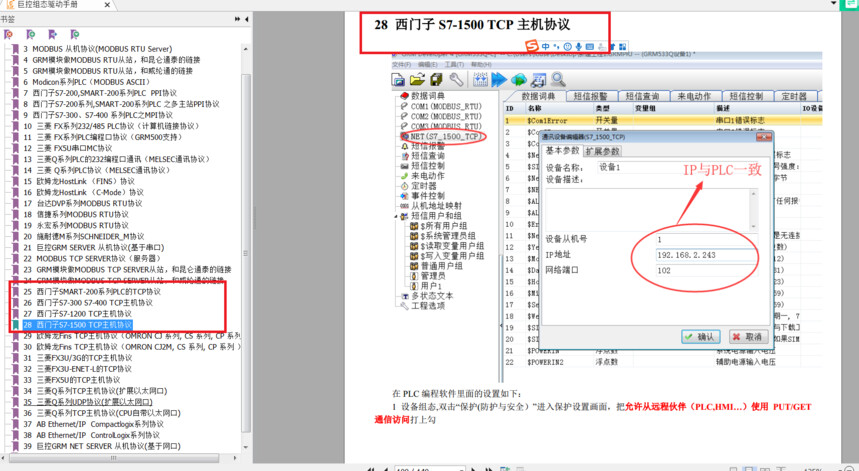Click the delete bookmark icon with red X
Image resolution: width=859 pixels, height=471 pixels.
pos(8,35)
